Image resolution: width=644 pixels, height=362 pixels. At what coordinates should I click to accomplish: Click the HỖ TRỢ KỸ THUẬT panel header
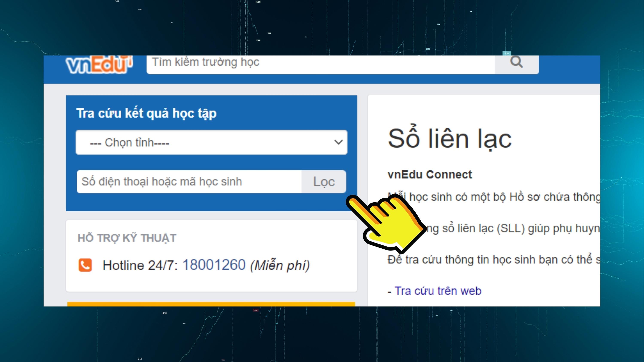[126, 237]
